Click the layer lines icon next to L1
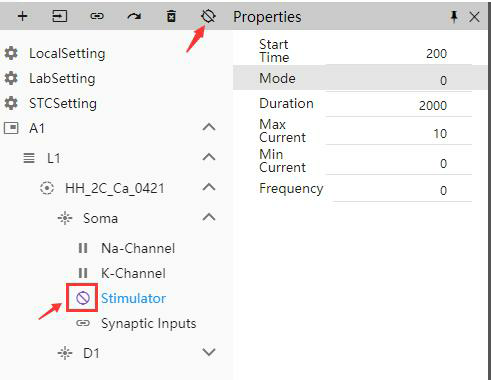Viewport: 491px width, 380px height. [29, 158]
